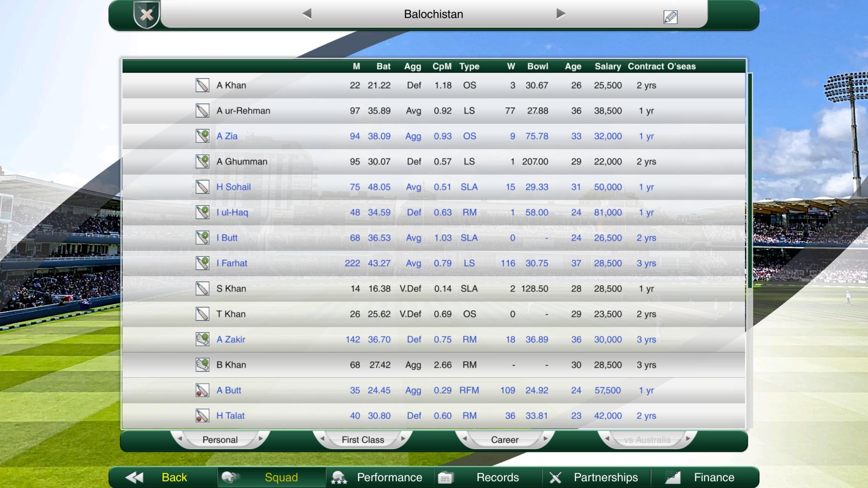Click the helmet icon on Squad tab
The height and width of the screenshot is (488, 868).
pyautogui.click(x=230, y=477)
